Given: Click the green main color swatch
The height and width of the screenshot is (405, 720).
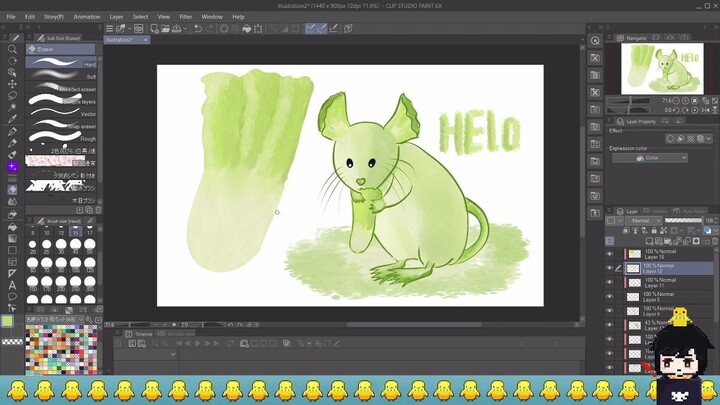Looking at the screenshot, I should coord(8,321).
